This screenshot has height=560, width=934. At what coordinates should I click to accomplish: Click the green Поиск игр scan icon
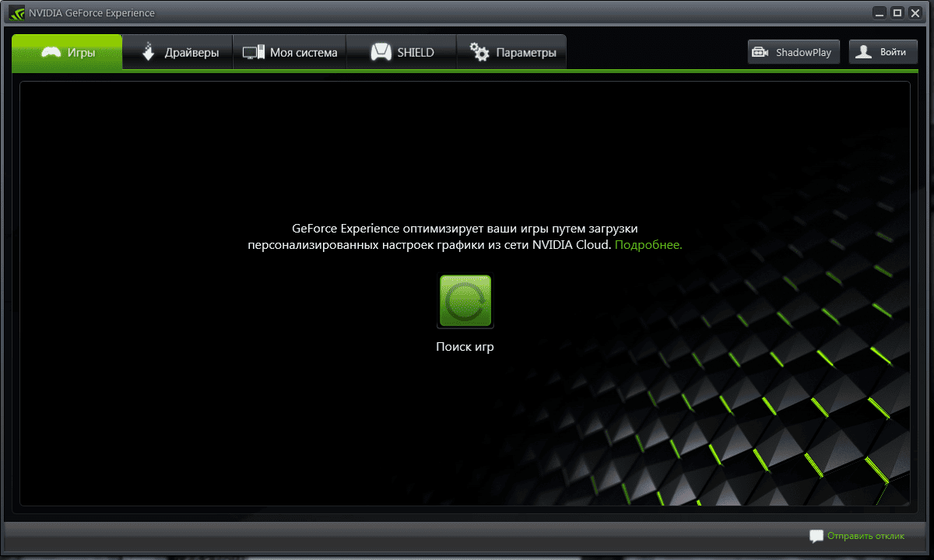point(465,301)
